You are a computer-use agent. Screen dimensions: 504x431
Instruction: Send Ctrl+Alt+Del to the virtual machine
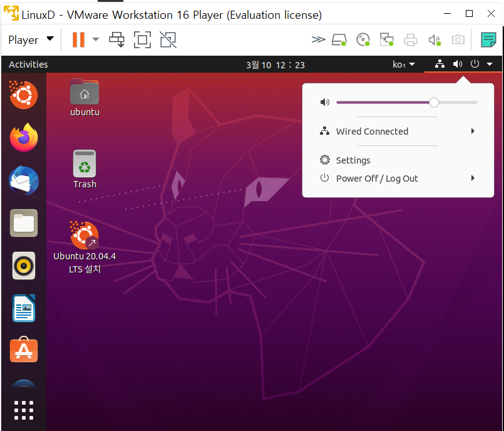[x=117, y=40]
